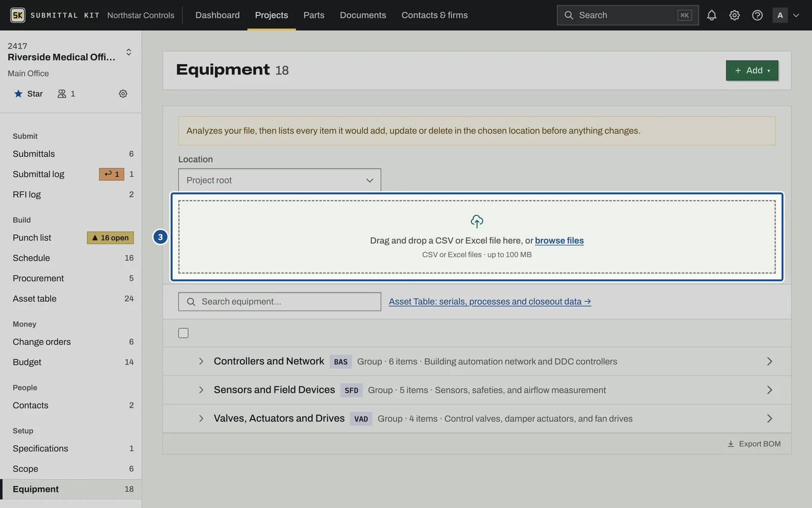Open Specifications in the sidebar
The image size is (812, 508).
71,449
